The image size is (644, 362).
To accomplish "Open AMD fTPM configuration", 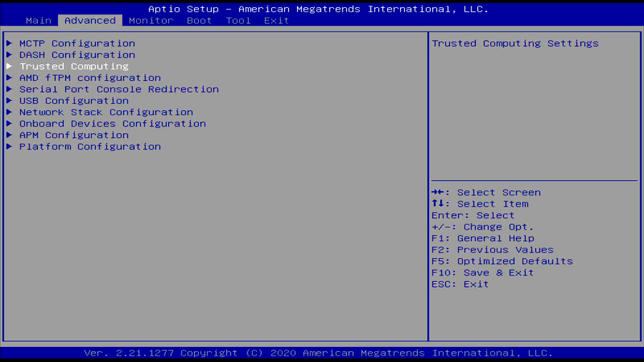I will [x=90, y=78].
